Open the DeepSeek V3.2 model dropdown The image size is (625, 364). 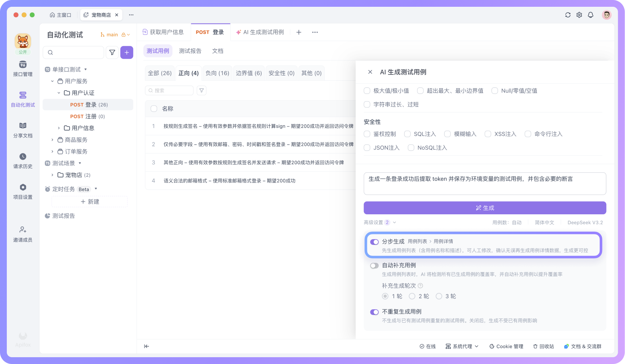[x=585, y=222]
